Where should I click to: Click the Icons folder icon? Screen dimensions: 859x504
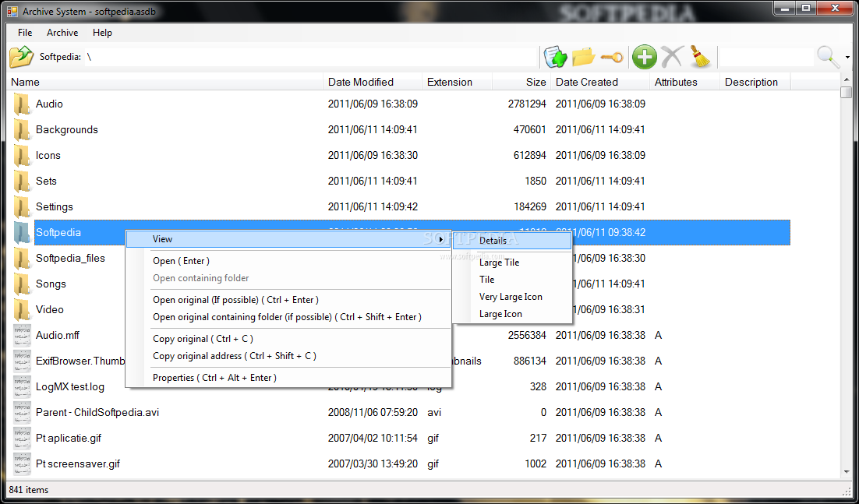[x=21, y=156]
